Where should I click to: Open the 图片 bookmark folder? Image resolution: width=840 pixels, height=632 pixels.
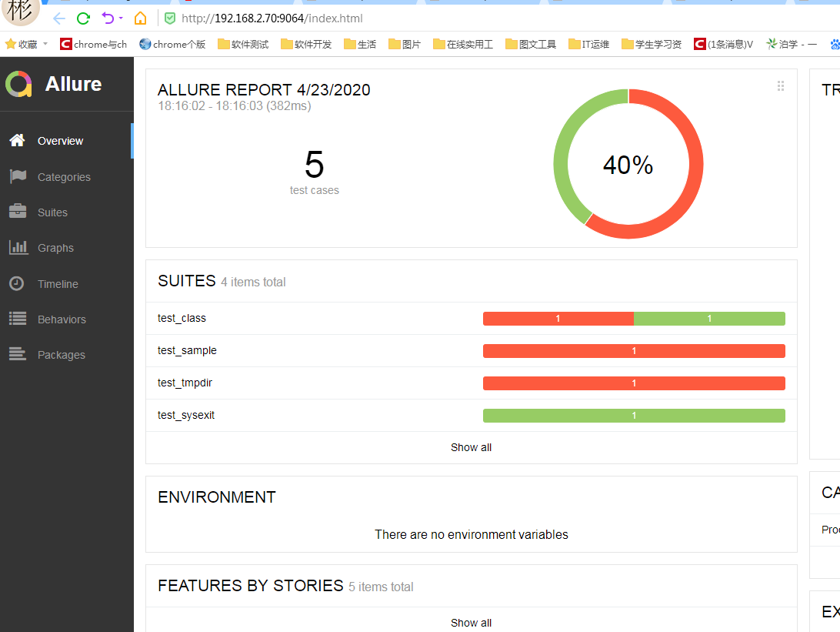click(x=405, y=44)
